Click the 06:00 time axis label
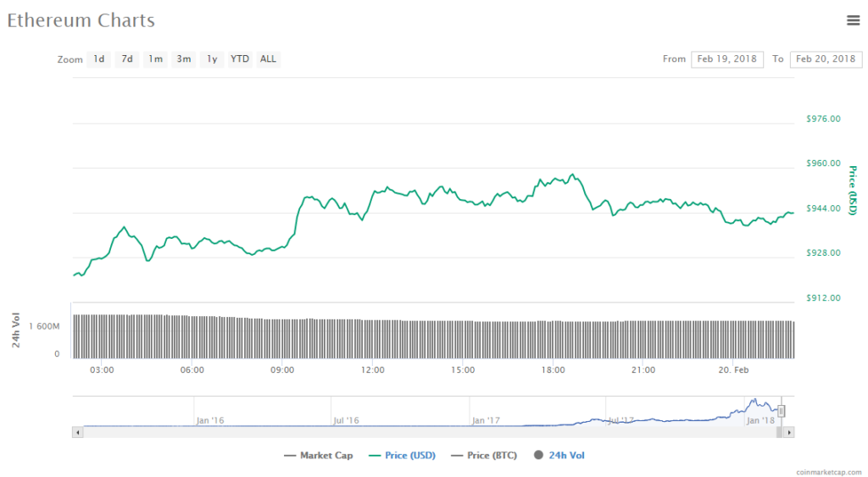The height and width of the screenshot is (477, 868). click(x=192, y=370)
